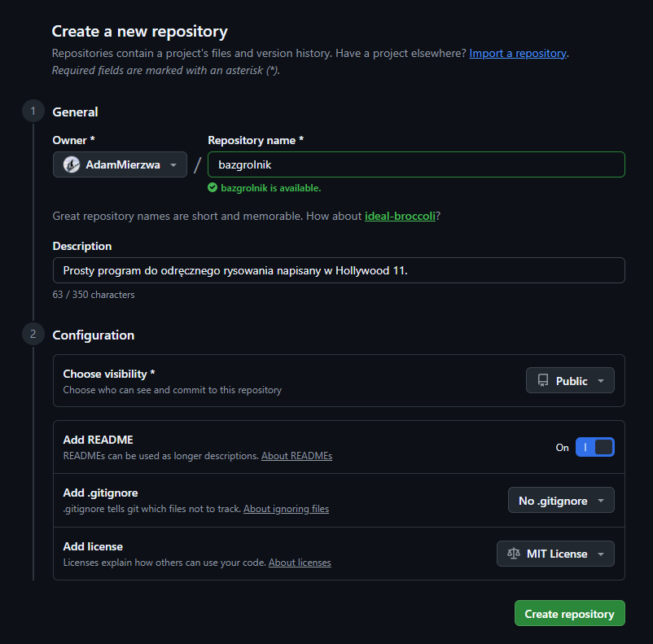This screenshot has height=644, width=653.
Task: Click the slash separator after the owner
Action: (197, 165)
